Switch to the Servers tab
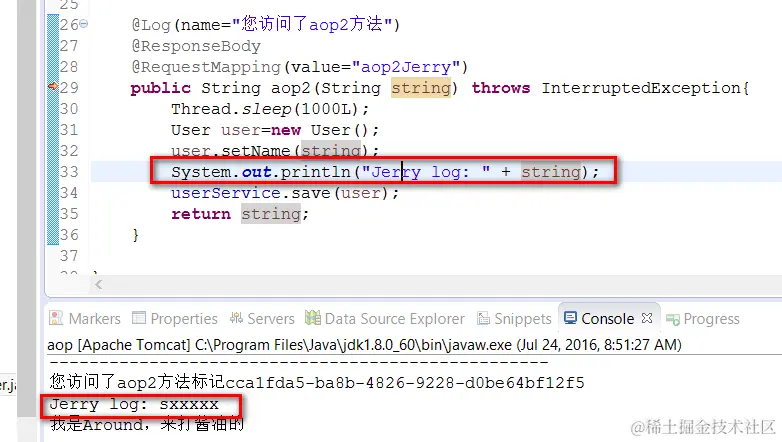The width and height of the screenshot is (782, 442). click(262, 318)
